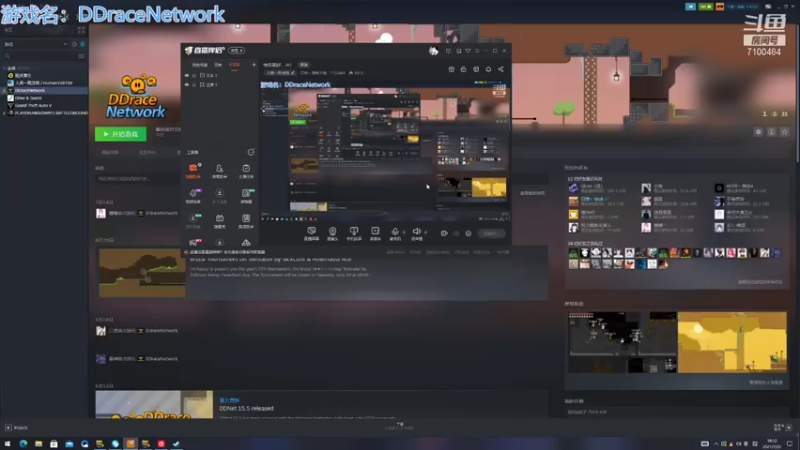This screenshot has width=800, height=450.
Task: Click the close stream button in streaming app
Action: (491, 233)
